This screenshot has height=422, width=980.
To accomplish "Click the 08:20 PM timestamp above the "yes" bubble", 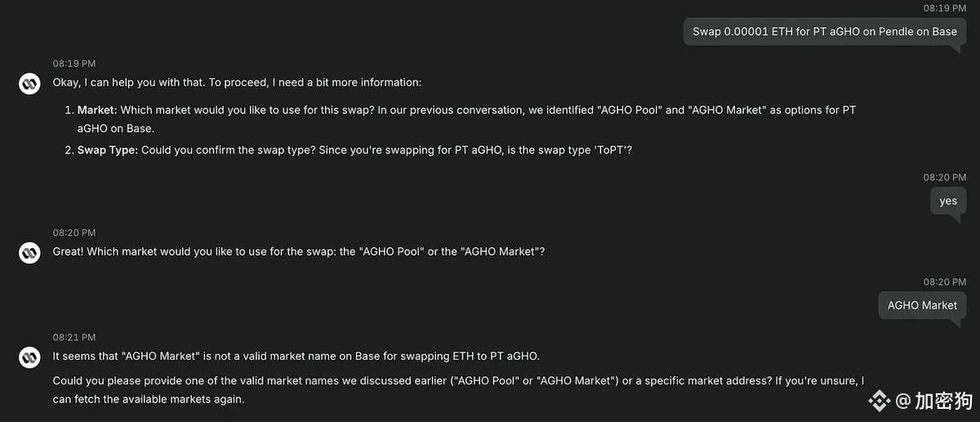I will (x=945, y=177).
